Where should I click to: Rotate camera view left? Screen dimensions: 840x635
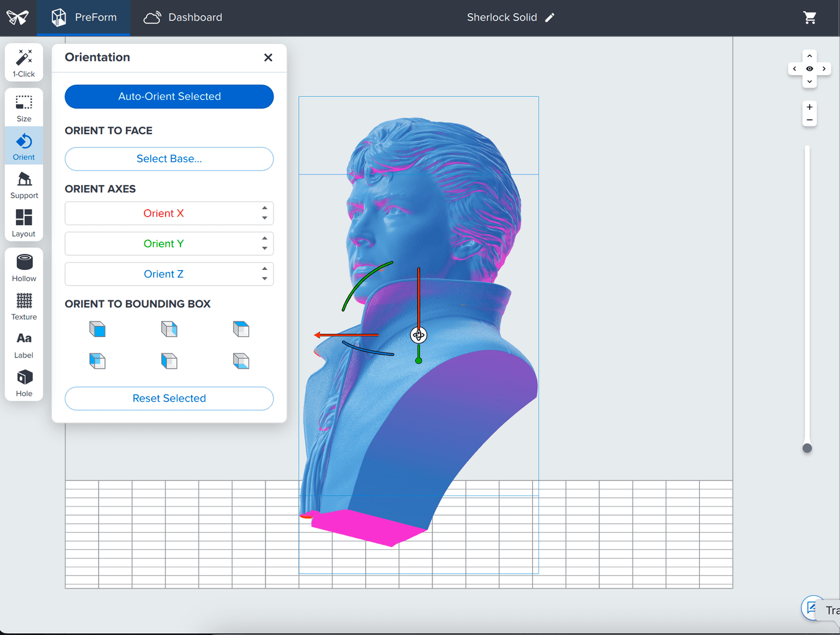click(795, 69)
